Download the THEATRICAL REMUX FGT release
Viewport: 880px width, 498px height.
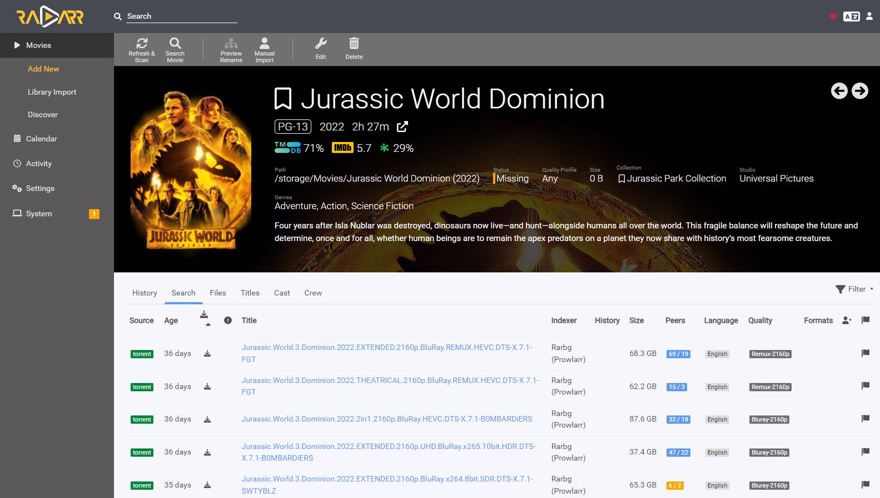[207, 387]
